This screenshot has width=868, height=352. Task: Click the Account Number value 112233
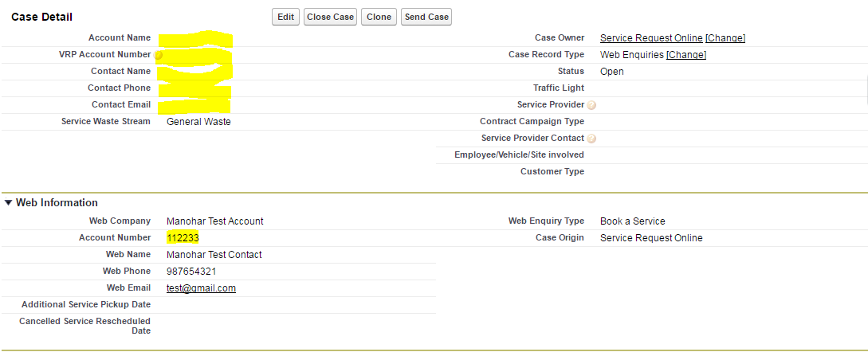(x=183, y=238)
